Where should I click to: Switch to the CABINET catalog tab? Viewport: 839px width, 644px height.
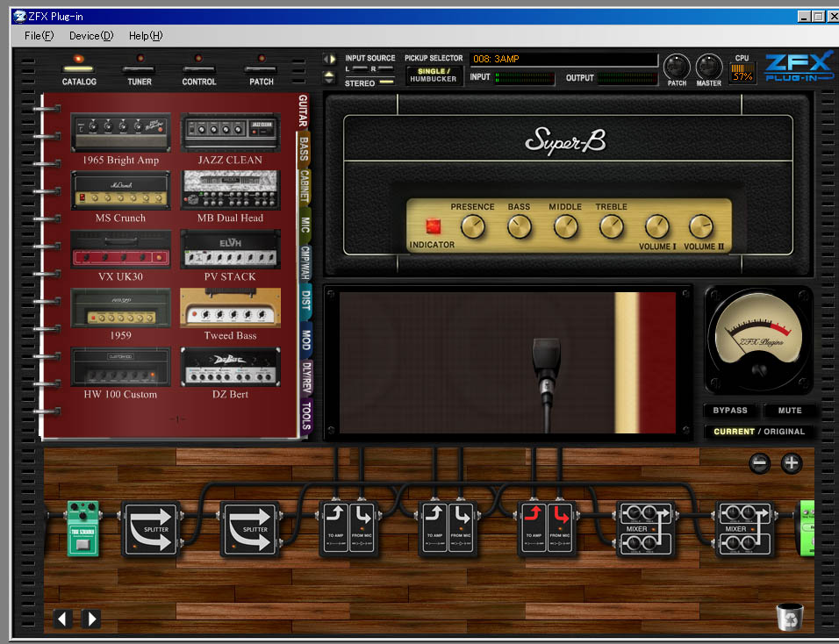(304, 186)
